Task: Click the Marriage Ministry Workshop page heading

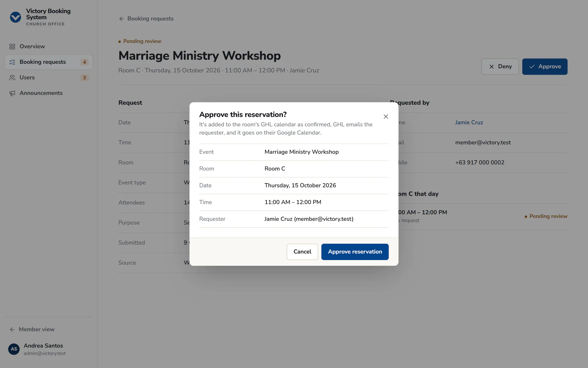Action: pyautogui.click(x=200, y=56)
